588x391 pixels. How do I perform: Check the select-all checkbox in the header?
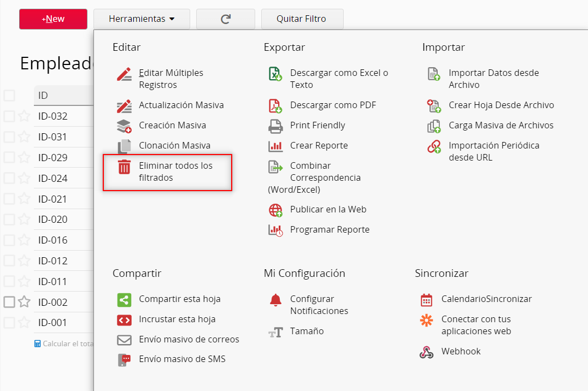9,96
